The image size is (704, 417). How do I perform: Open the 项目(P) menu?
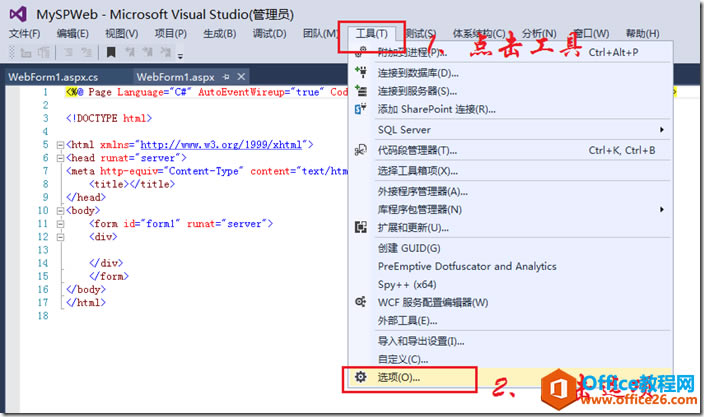(171, 34)
